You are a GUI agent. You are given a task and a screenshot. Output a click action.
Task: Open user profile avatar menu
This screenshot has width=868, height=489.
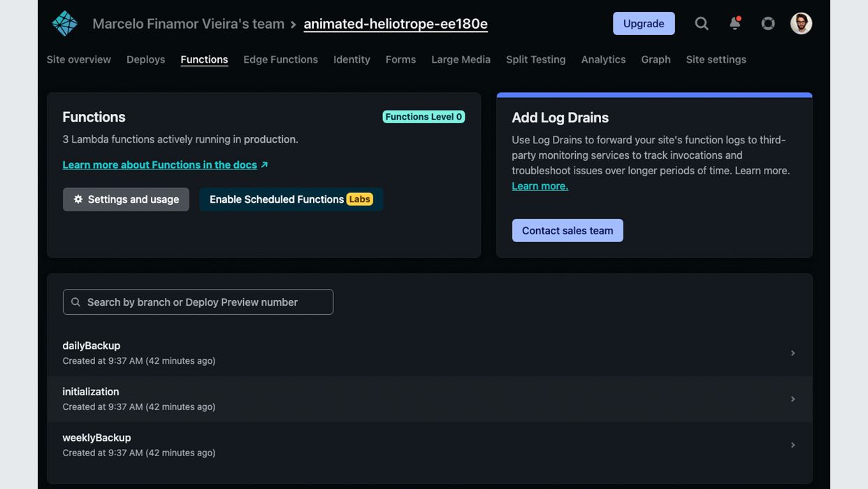click(x=801, y=24)
